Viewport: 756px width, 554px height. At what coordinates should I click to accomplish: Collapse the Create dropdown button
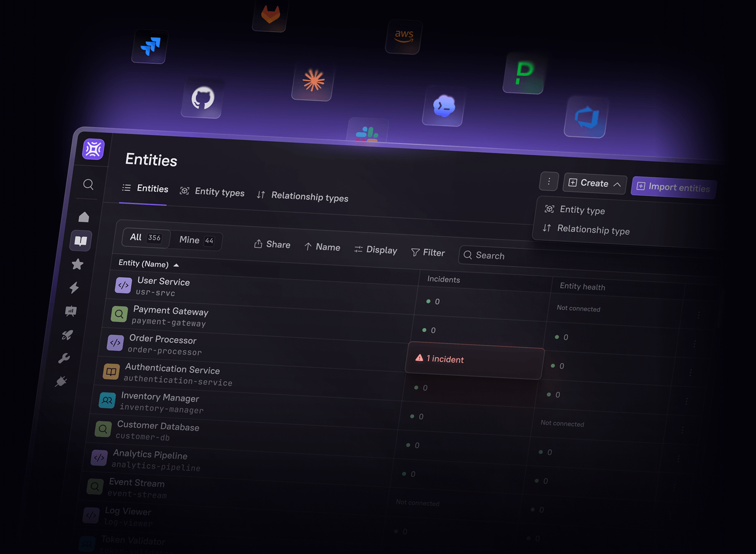tap(595, 183)
